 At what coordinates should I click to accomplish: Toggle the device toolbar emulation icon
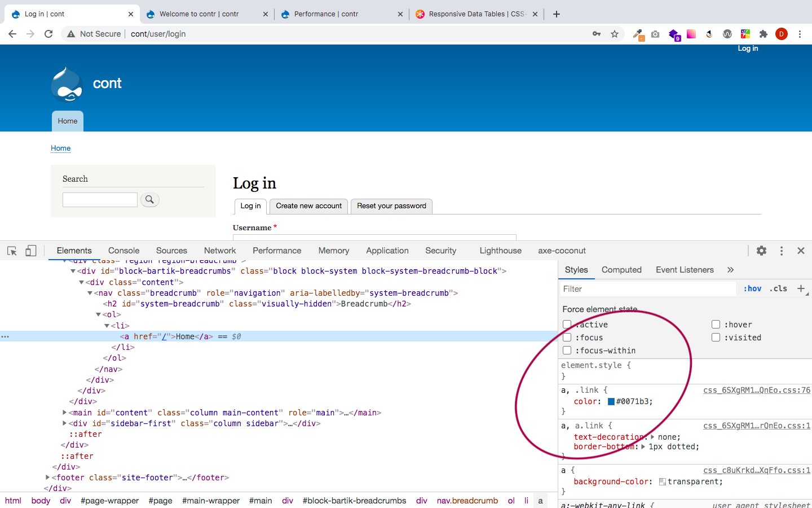(30, 251)
